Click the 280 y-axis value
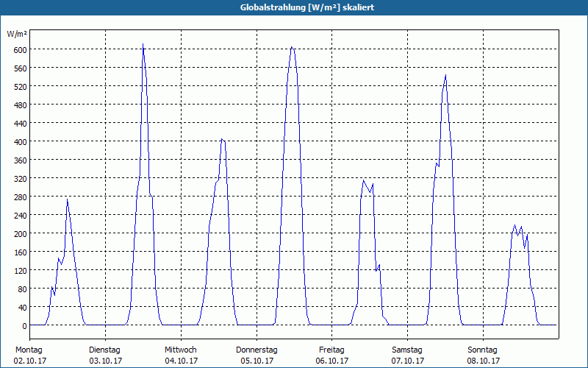 [19, 197]
